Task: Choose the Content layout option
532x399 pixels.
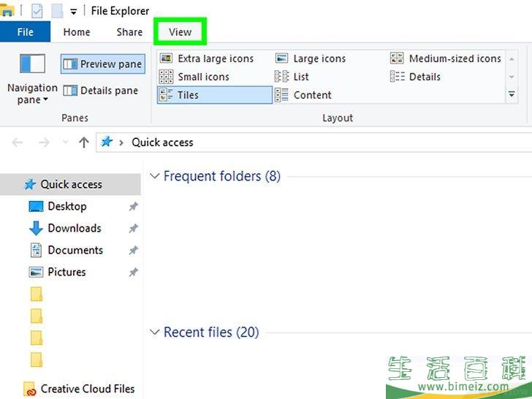Action: 304,95
